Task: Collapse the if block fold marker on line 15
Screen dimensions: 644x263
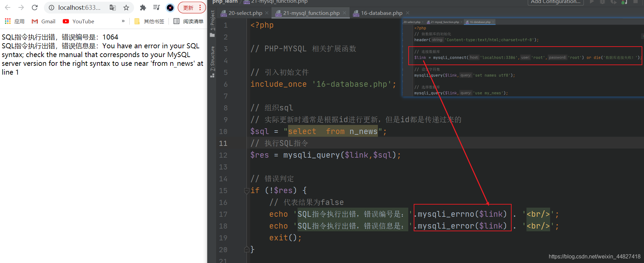Action: pos(247,191)
